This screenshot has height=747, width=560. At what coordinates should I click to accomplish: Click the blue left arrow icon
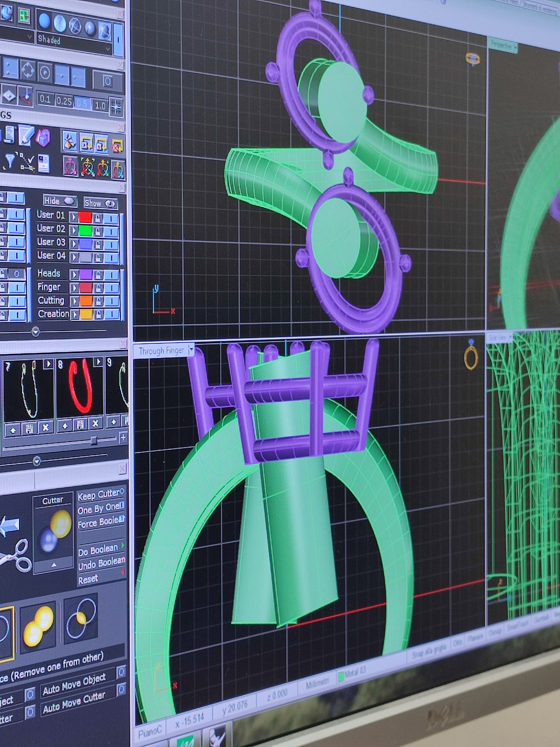tap(9, 526)
